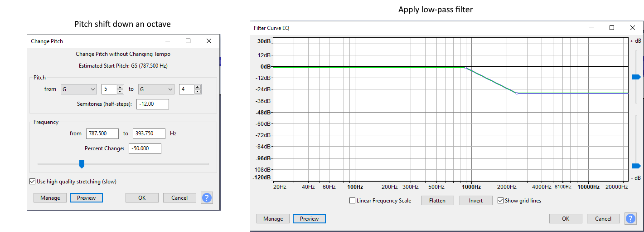Click the curve control point near 2500Hz
Viewport: 644px width, 232px height.
pyautogui.click(x=517, y=93)
